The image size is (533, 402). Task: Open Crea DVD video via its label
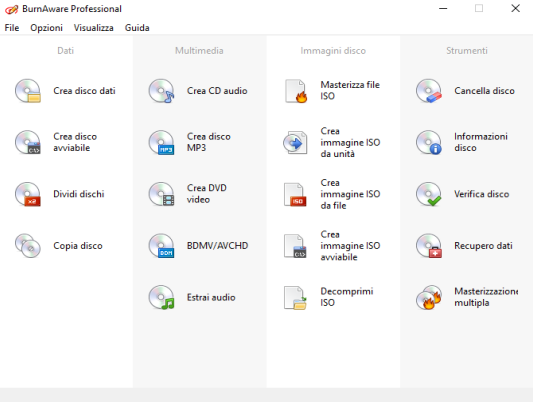click(x=207, y=194)
